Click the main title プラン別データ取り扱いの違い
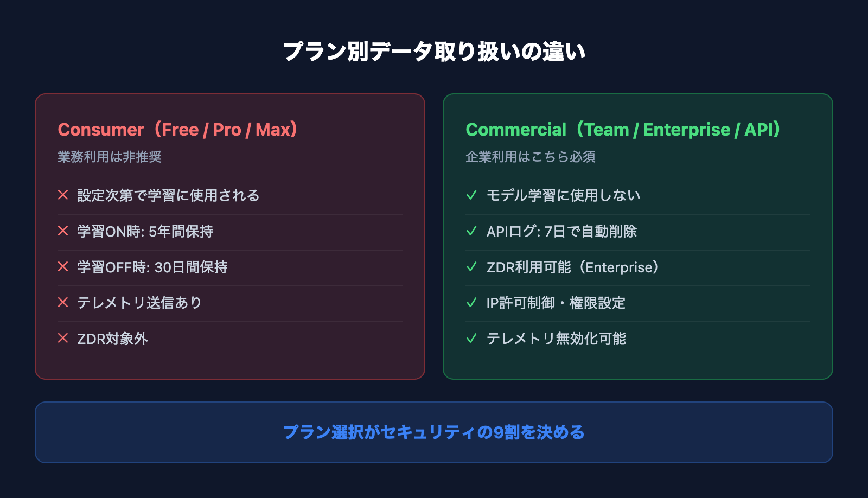Image resolution: width=868 pixels, height=498 pixels. pyautogui.click(x=434, y=52)
